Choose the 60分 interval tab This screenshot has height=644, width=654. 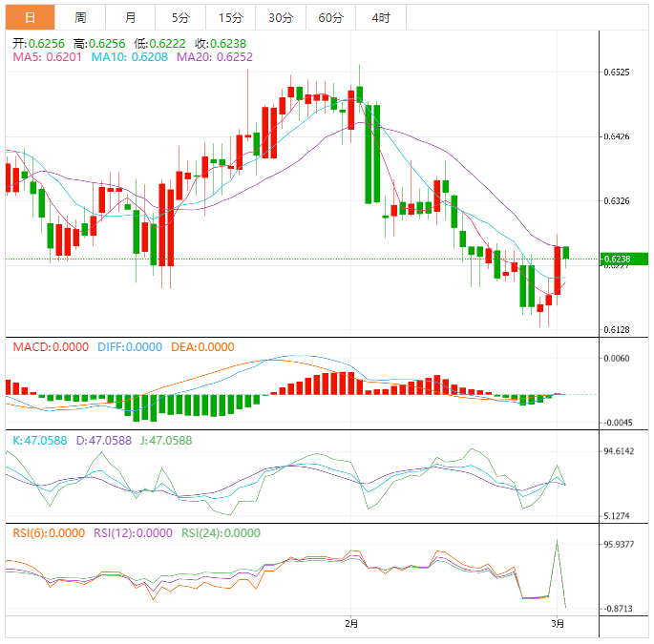click(330, 17)
